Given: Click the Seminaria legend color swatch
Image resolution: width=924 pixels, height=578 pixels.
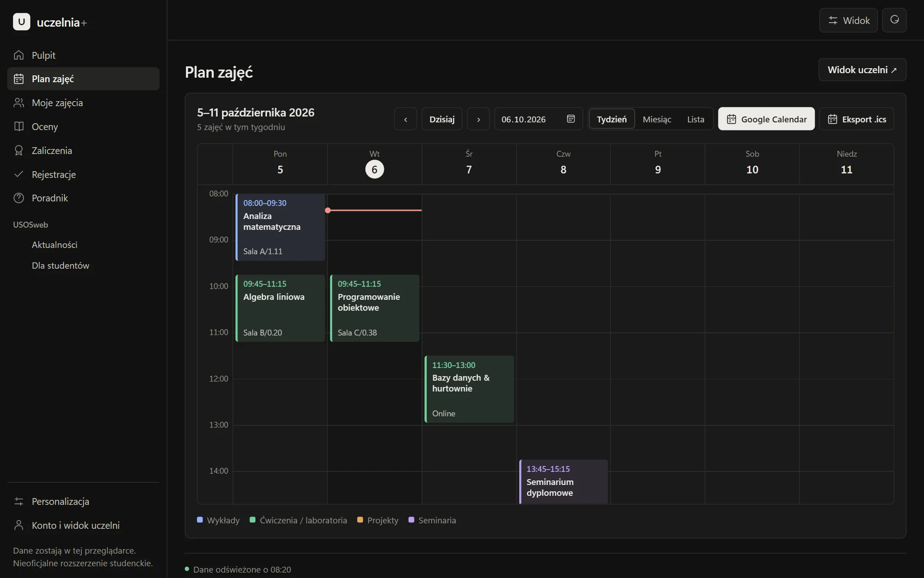Looking at the screenshot, I should tap(411, 520).
